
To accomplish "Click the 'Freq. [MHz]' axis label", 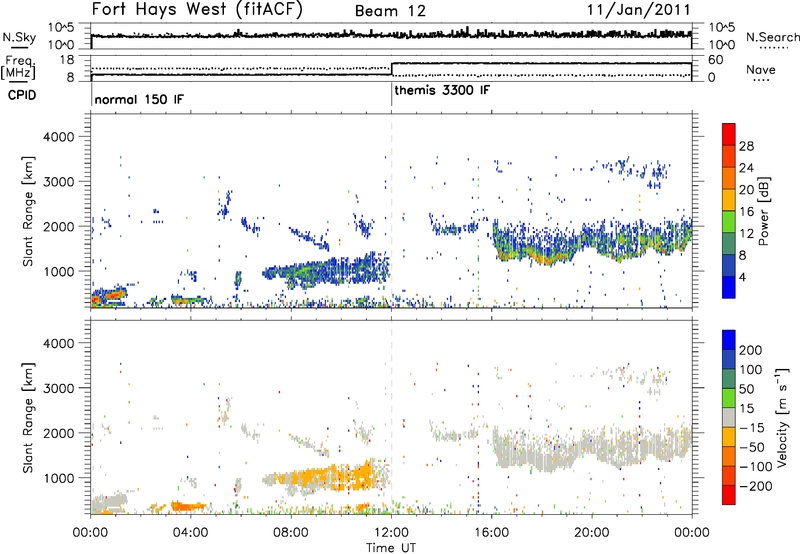I will click(19, 67).
